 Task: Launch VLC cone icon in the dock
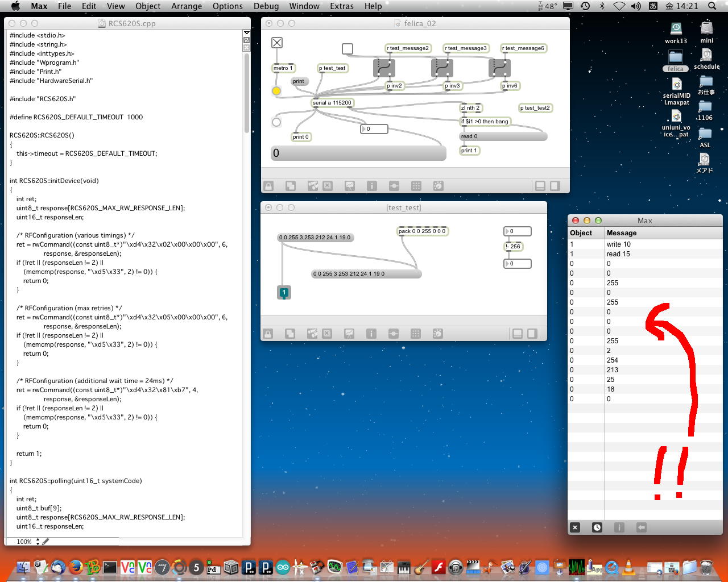pos(628,567)
